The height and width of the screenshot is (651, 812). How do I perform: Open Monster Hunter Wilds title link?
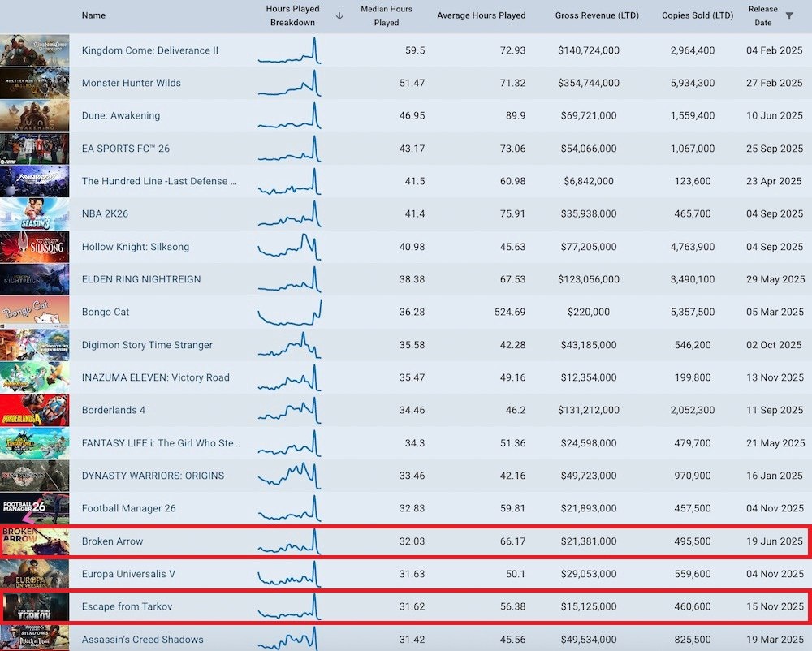[132, 83]
